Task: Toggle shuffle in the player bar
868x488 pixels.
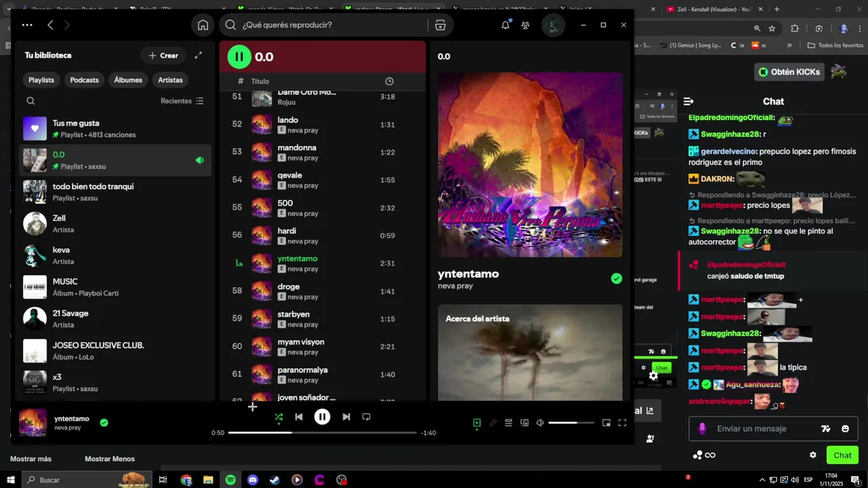Action: click(x=279, y=418)
